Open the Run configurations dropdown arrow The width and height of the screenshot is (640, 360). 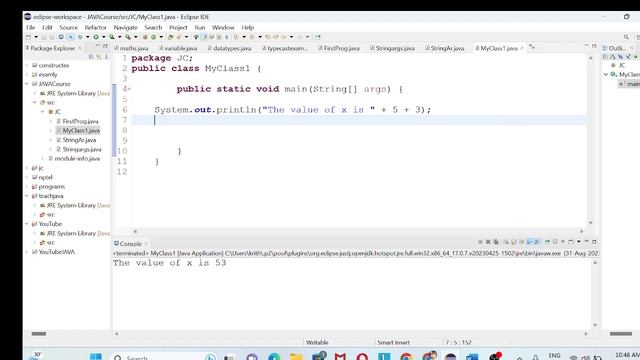click(x=104, y=37)
